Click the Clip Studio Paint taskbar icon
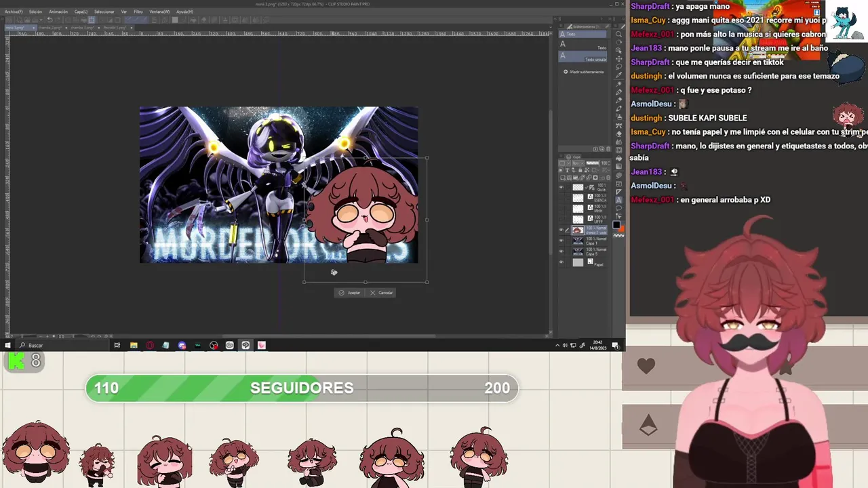 (x=245, y=345)
